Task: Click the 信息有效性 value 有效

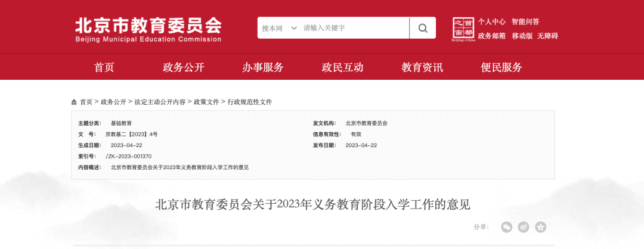Action: point(356,134)
